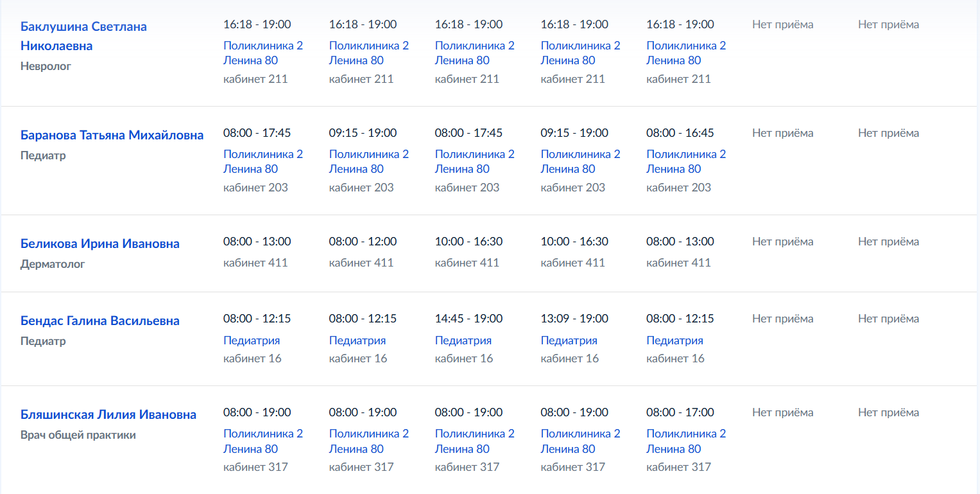
Task: Select Бляшинская's 08:00 - 17:00 schedule time
Action: (x=680, y=412)
